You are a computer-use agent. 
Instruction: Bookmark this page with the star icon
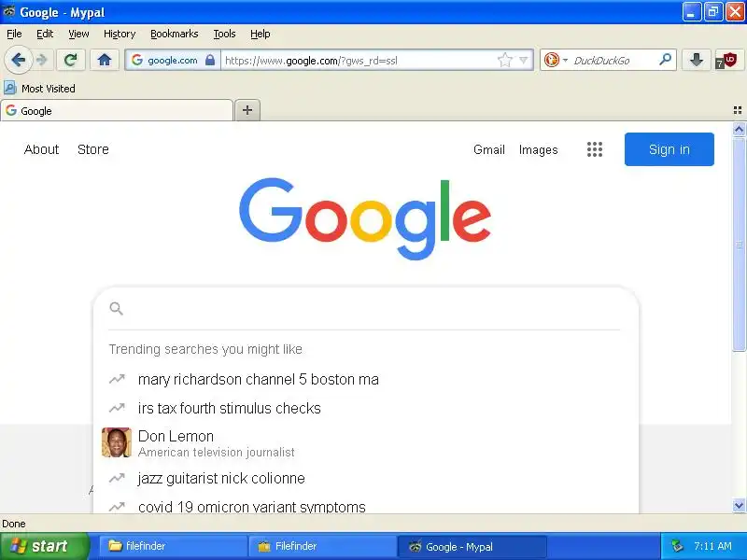505,60
